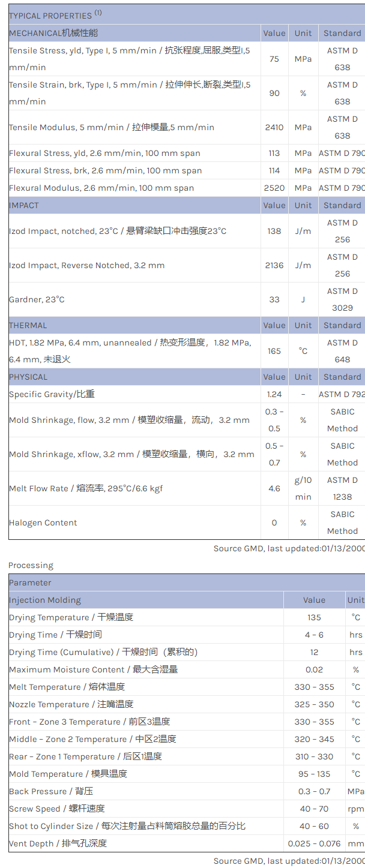Viewport: 365px width, 868px height.
Task: Click the Processing heading text
Action: (31, 565)
